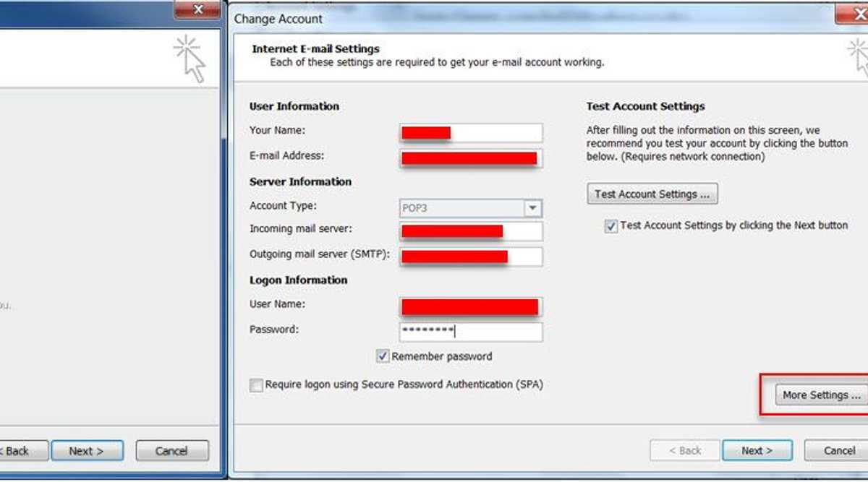Click Next in the Change Account dialog

click(x=757, y=450)
